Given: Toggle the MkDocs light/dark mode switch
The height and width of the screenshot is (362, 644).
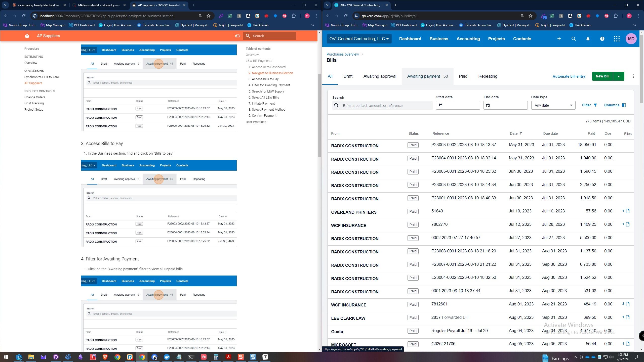Looking at the screenshot, I should point(237,36).
